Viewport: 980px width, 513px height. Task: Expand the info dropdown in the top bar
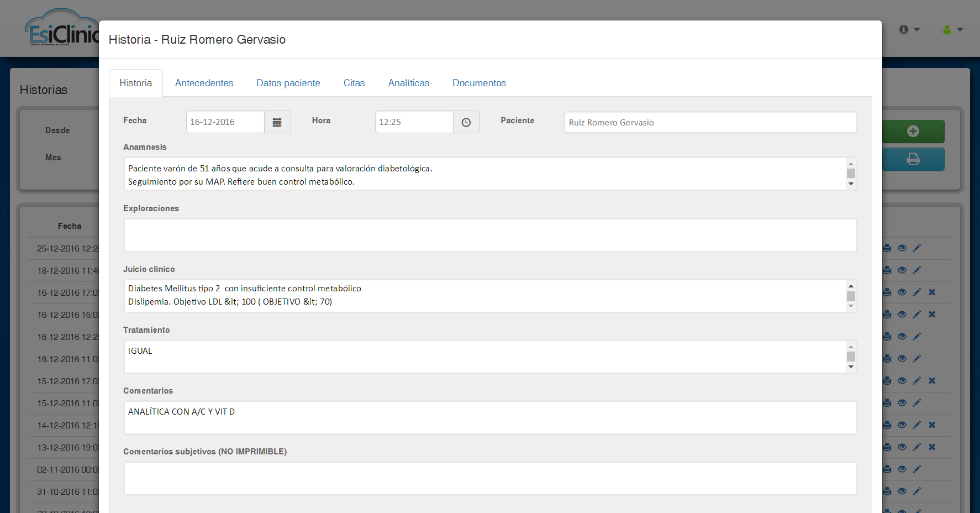coord(909,29)
